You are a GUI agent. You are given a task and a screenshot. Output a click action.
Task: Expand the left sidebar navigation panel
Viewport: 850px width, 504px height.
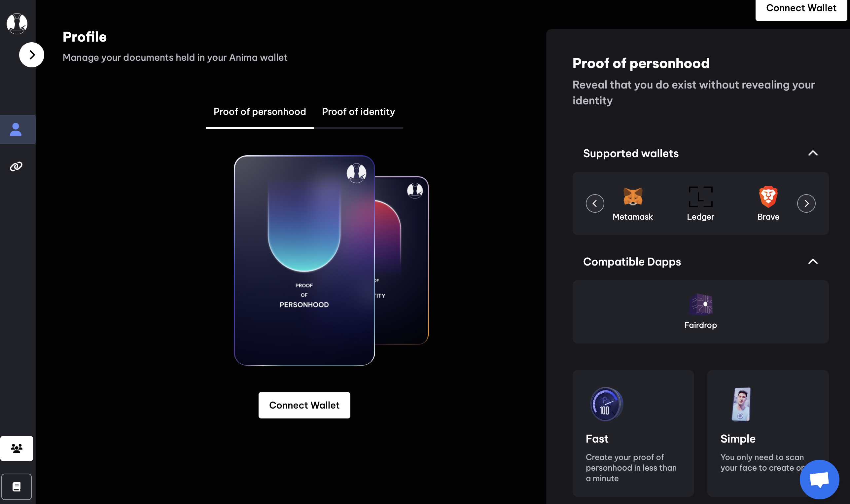tap(31, 54)
